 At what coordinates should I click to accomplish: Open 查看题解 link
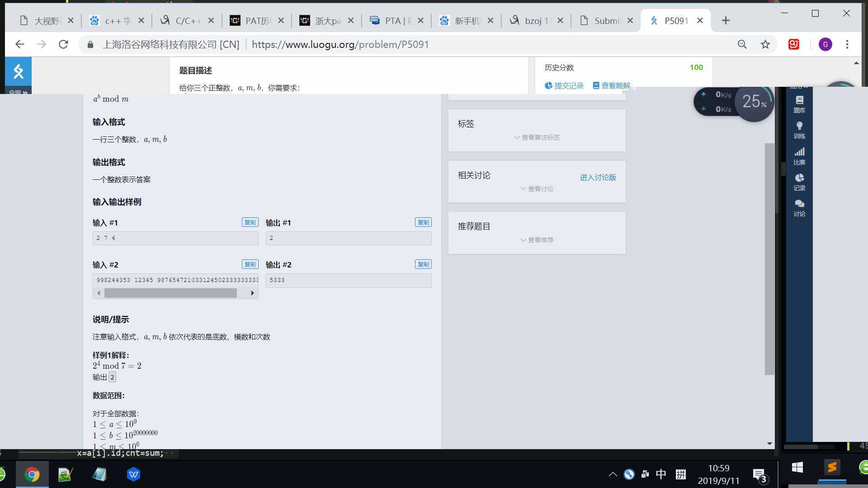611,86
